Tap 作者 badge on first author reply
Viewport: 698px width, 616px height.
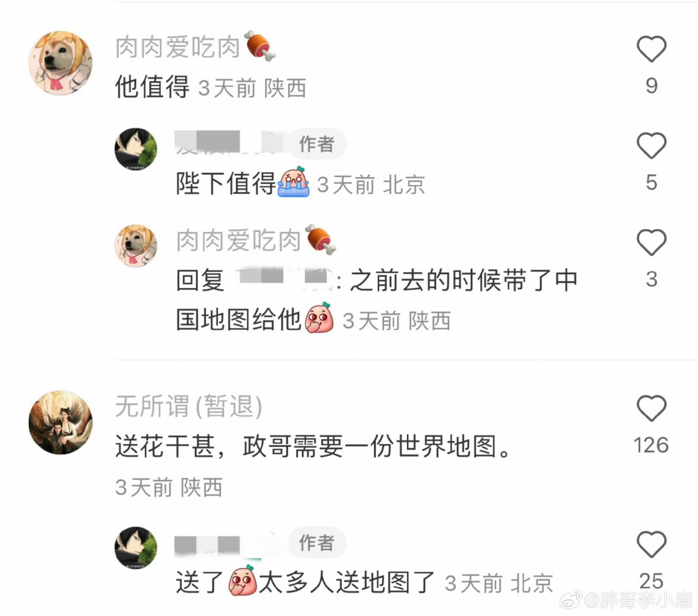point(317,144)
